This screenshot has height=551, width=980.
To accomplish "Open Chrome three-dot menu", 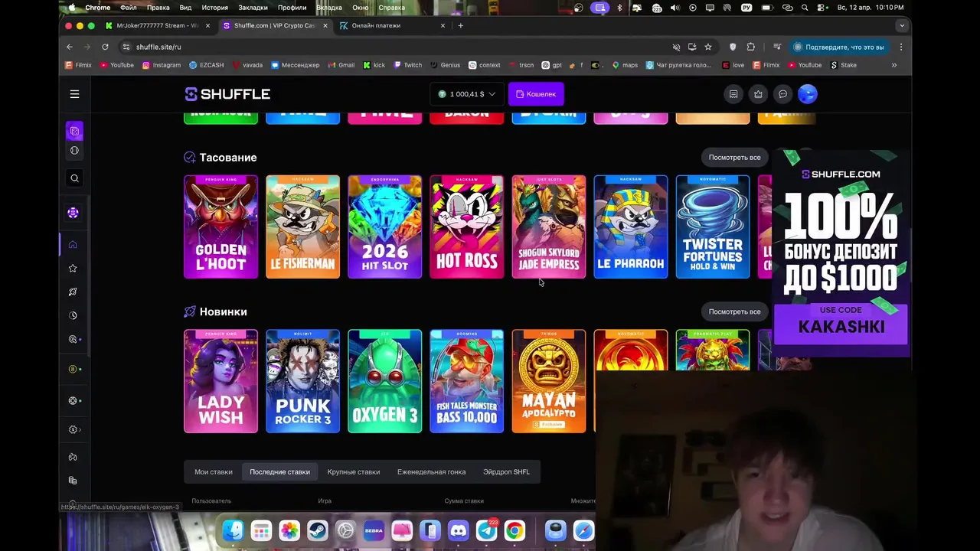I will (x=900, y=47).
